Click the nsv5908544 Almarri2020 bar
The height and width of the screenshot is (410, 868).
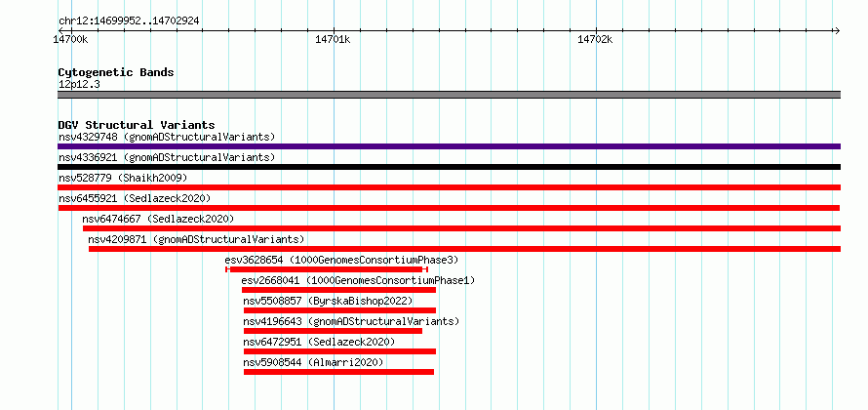pos(338,372)
